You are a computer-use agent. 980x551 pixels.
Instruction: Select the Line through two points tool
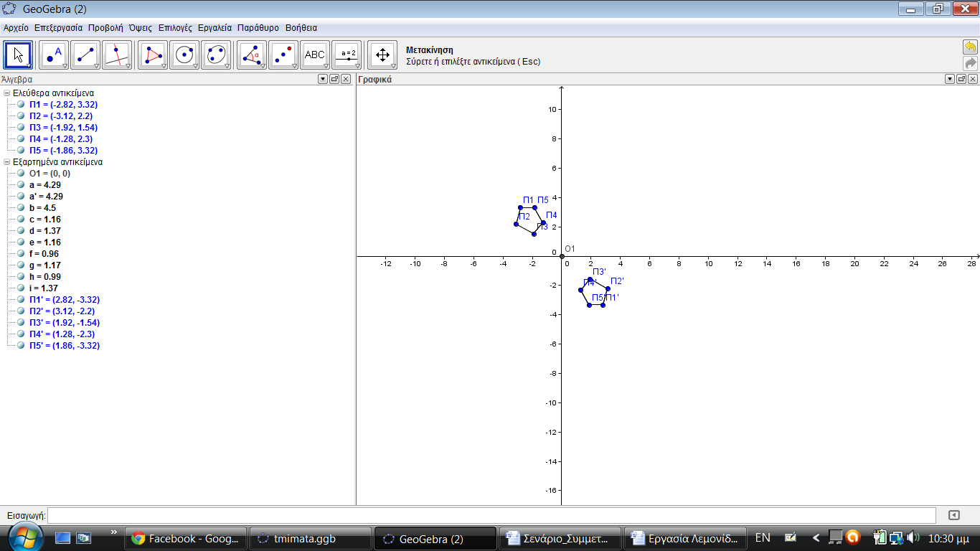click(85, 55)
